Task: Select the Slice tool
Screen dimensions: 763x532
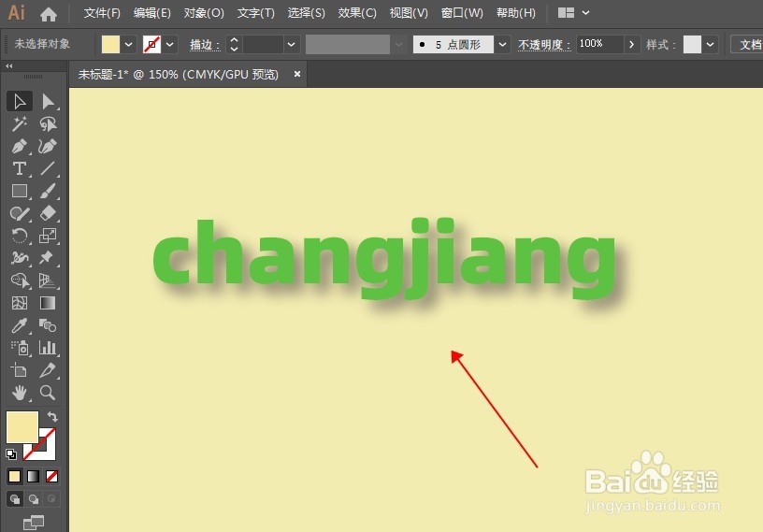Action: (x=48, y=370)
